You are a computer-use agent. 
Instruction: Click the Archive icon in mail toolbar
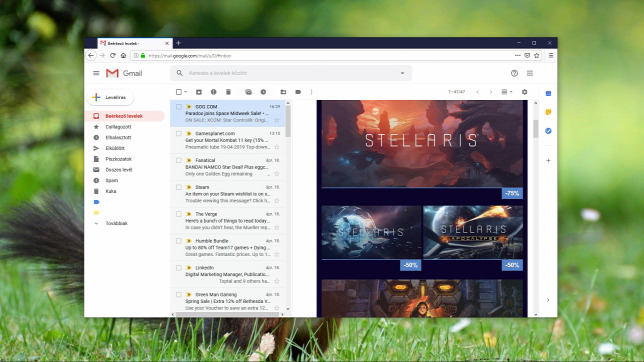(199, 92)
